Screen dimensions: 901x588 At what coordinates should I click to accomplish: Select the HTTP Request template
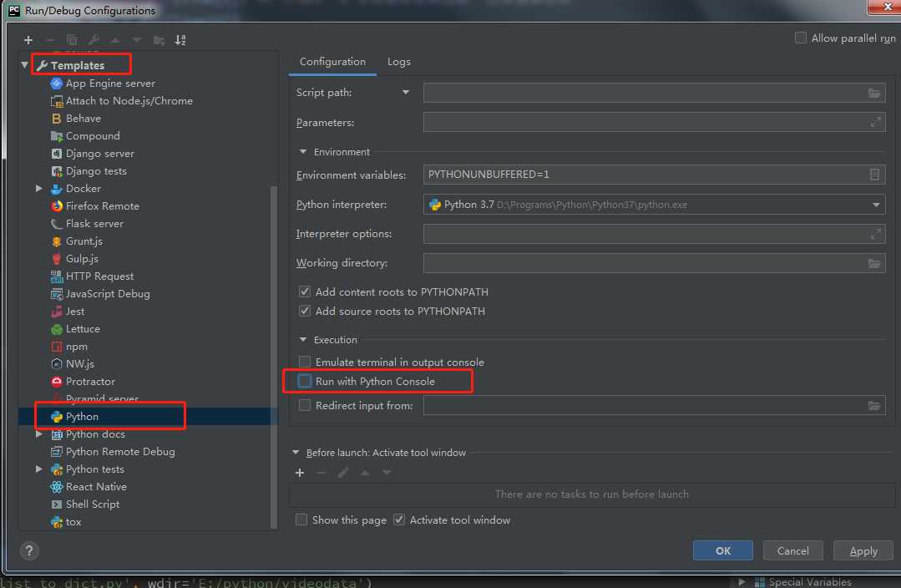(93, 276)
